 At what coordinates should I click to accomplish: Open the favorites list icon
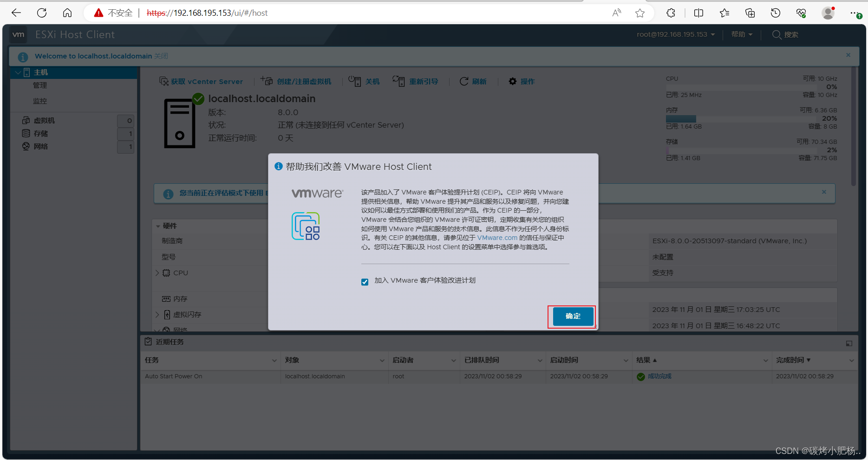pyautogui.click(x=724, y=13)
